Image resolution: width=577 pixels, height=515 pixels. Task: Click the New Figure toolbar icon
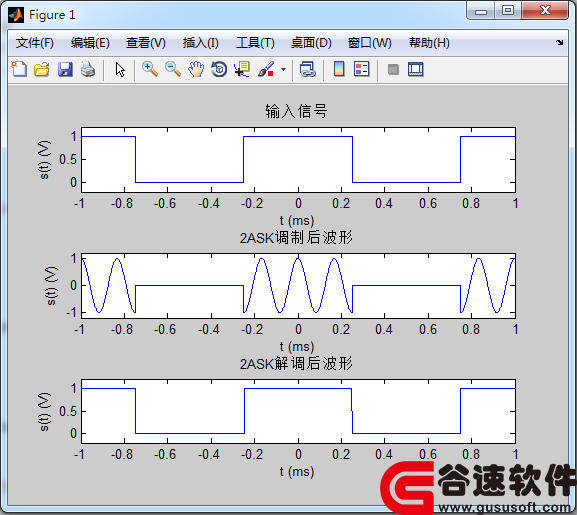coord(19,69)
